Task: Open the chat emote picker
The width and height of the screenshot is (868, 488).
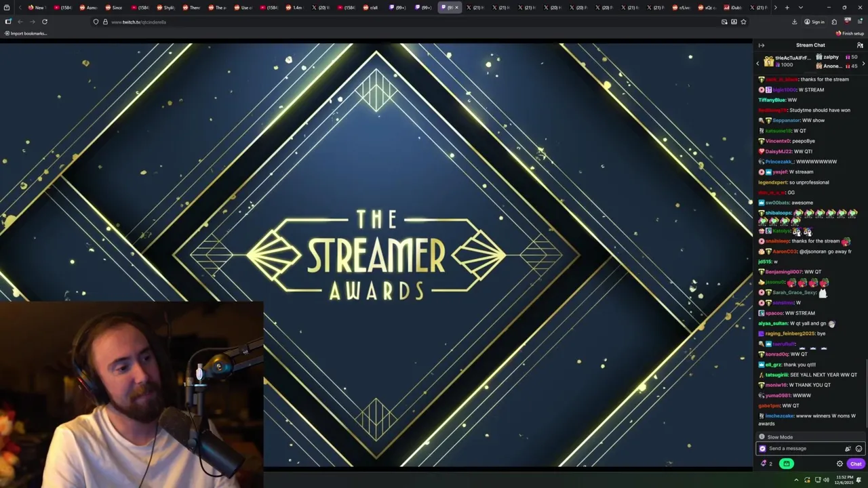Action: (859, 449)
